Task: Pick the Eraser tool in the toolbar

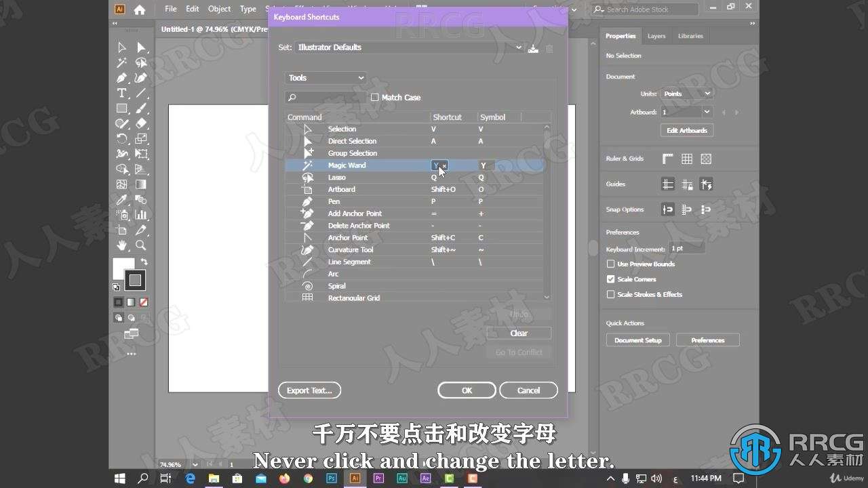Action: point(141,123)
